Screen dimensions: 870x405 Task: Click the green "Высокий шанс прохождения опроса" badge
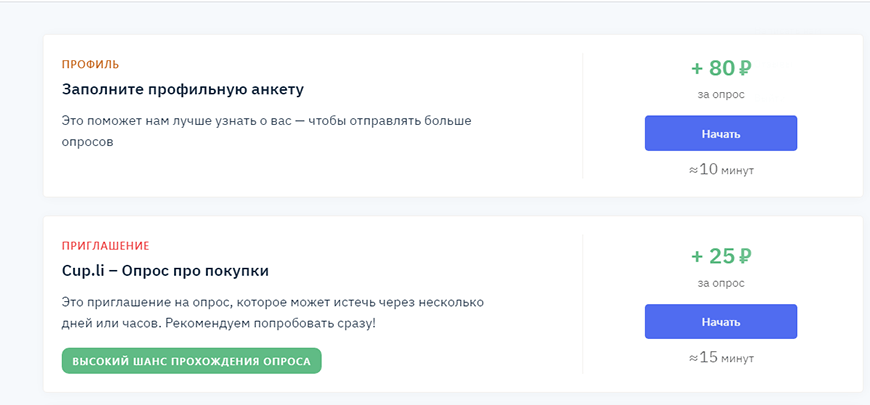(191, 361)
